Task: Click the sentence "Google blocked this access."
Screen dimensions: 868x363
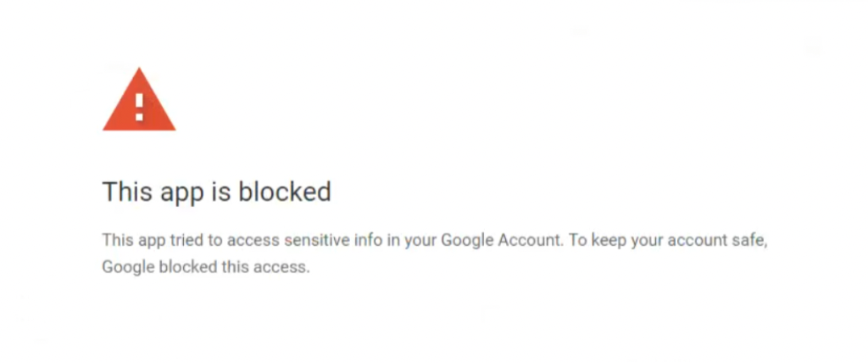Action: [206, 267]
